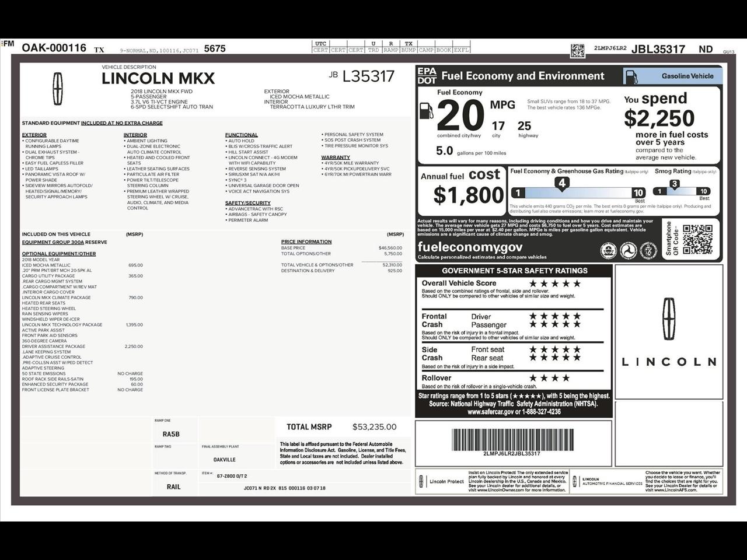This screenshot has height=560, width=747.
Task: Click the 5.0 gallons per 100 miles
Action: pos(471,151)
